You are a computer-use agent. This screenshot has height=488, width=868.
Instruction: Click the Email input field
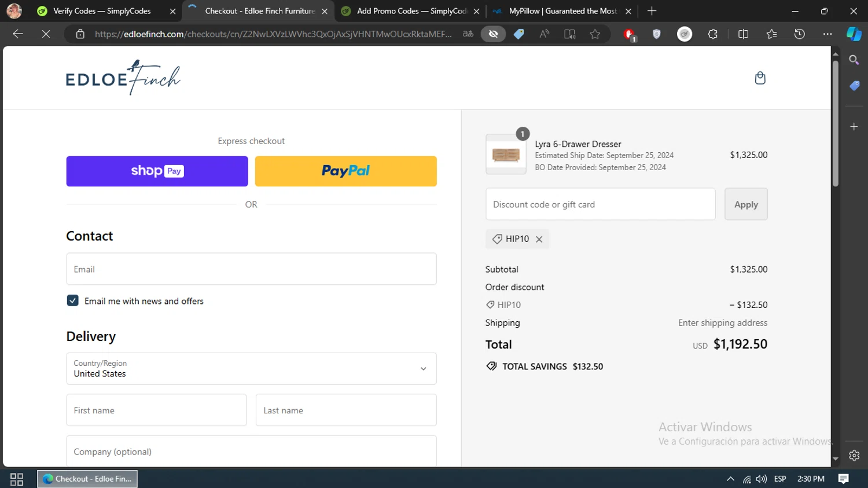(x=251, y=269)
